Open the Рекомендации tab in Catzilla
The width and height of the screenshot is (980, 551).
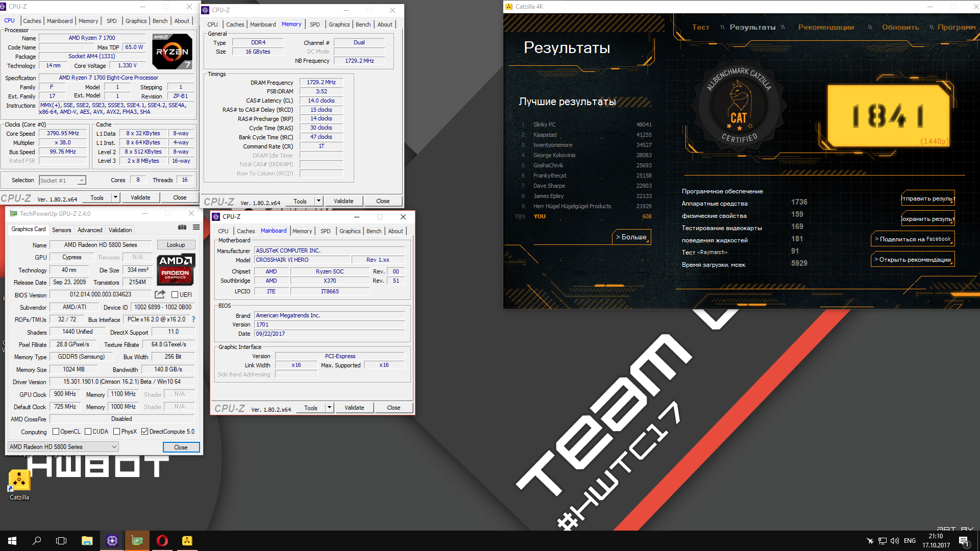(826, 27)
